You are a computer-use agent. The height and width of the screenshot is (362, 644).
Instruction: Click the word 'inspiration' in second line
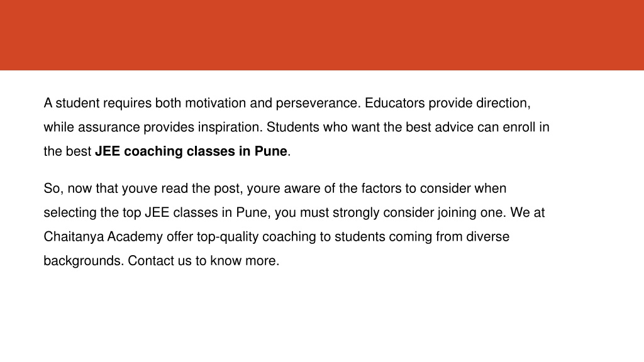230,128
